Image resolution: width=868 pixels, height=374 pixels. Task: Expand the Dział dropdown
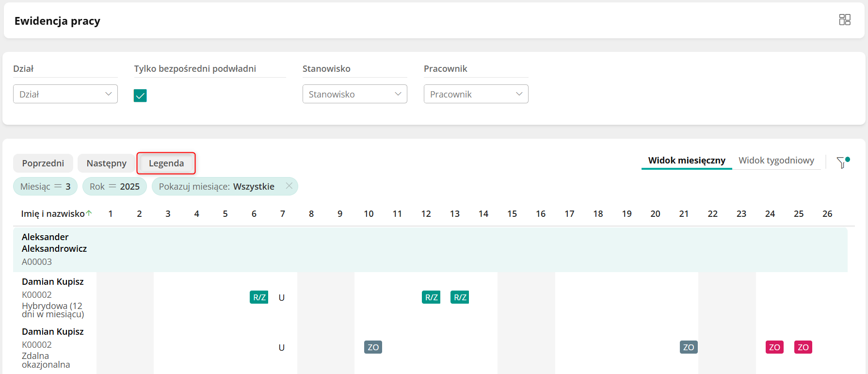(65, 94)
